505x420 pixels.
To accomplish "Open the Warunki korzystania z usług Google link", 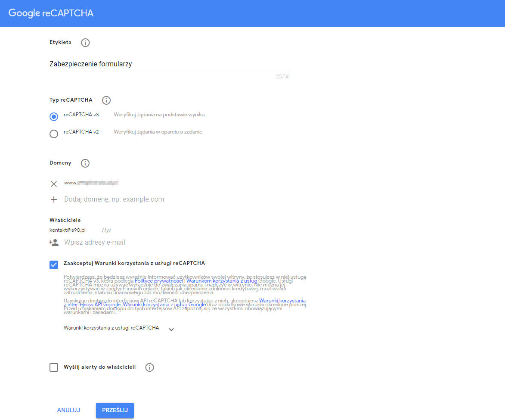I will pyautogui.click(x=164, y=305).
